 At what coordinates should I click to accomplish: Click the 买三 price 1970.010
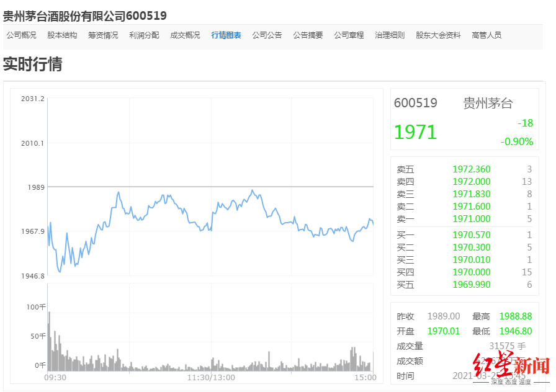pos(472,260)
